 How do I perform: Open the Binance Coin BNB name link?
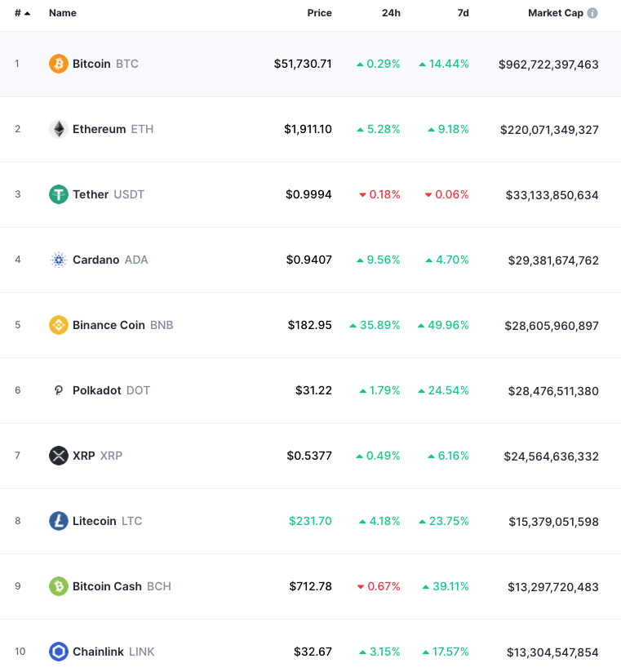(x=123, y=325)
